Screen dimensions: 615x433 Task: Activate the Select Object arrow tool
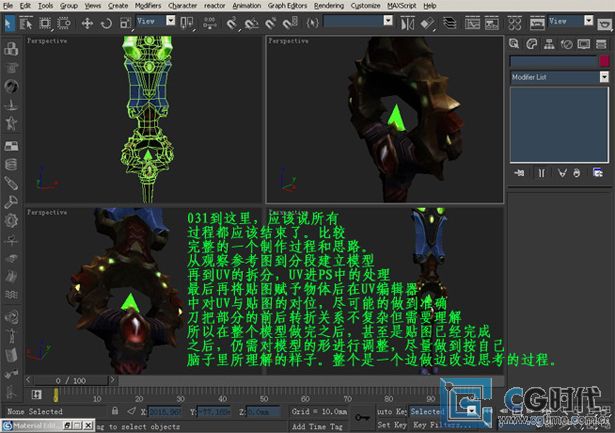click(x=8, y=24)
